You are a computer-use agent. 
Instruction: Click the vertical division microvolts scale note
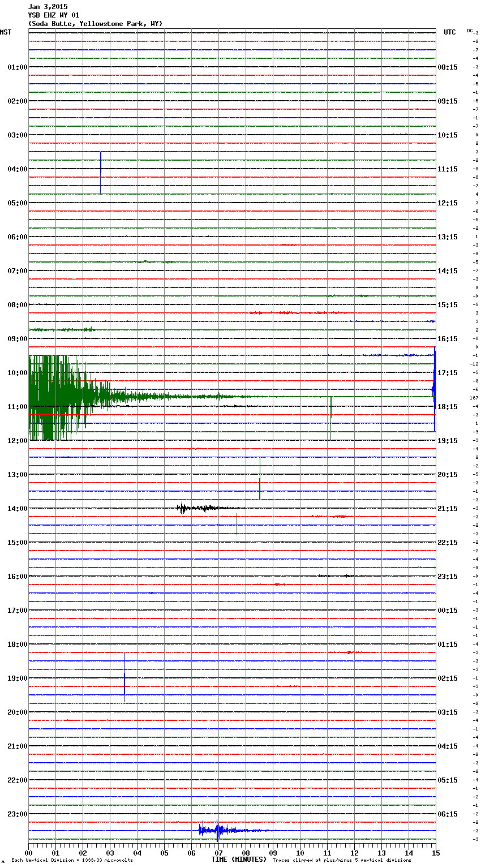72,860
